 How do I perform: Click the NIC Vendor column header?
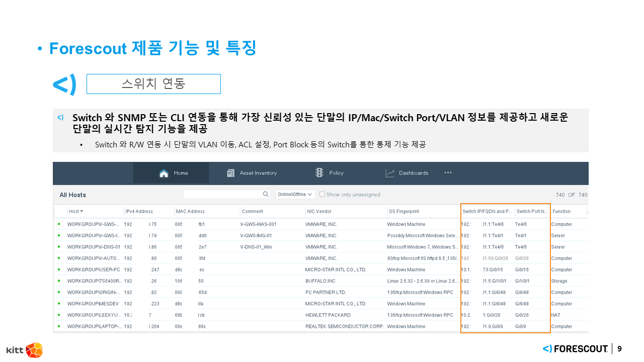[x=319, y=211]
